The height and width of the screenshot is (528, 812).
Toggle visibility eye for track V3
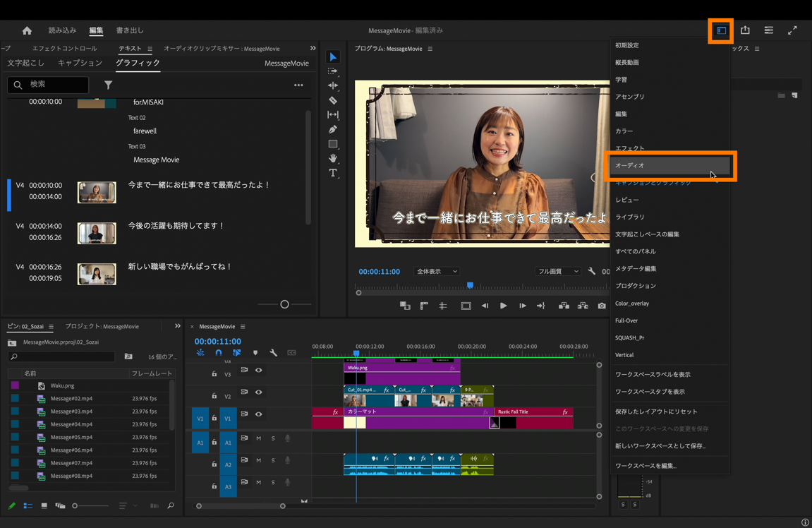coord(259,370)
